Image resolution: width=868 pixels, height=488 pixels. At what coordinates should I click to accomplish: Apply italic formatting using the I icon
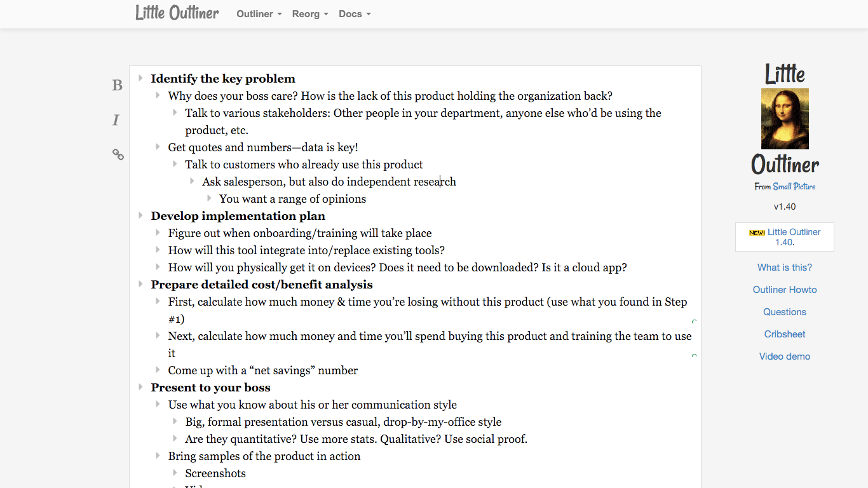click(116, 120)
